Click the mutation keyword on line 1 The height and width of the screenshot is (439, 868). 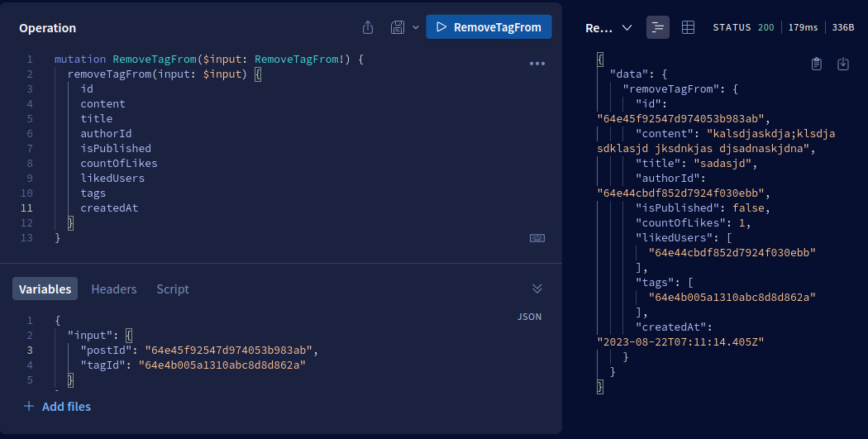[80, 60]
